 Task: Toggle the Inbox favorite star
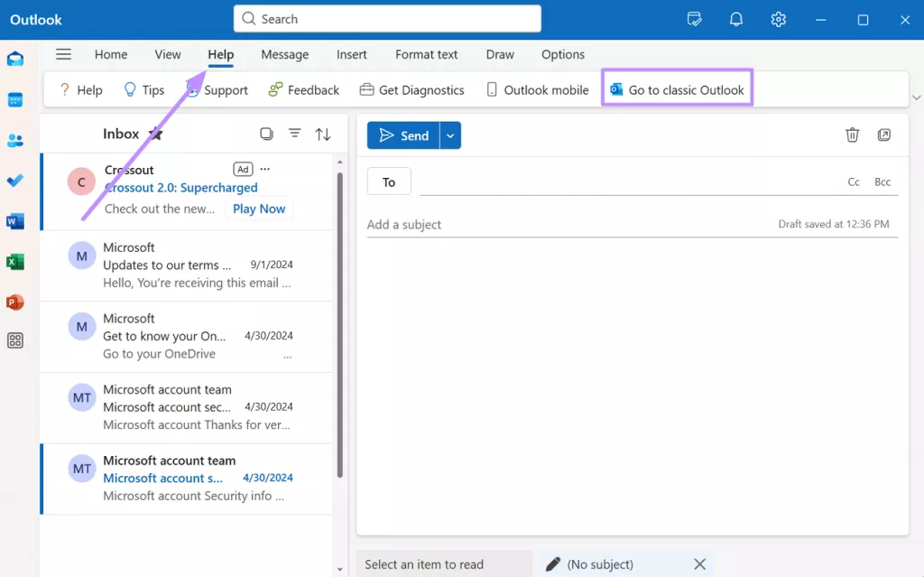pyautogui.click(x=155, y=135)
